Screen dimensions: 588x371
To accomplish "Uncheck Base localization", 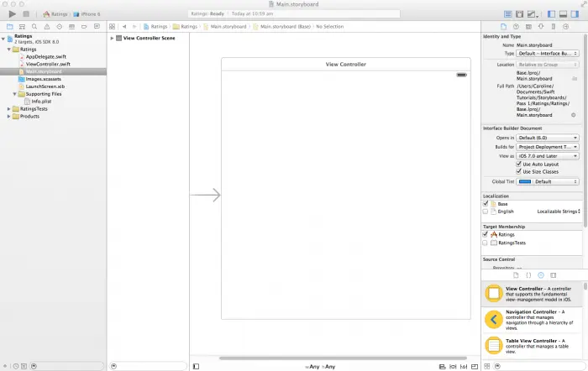I will [x=486, y=204].
